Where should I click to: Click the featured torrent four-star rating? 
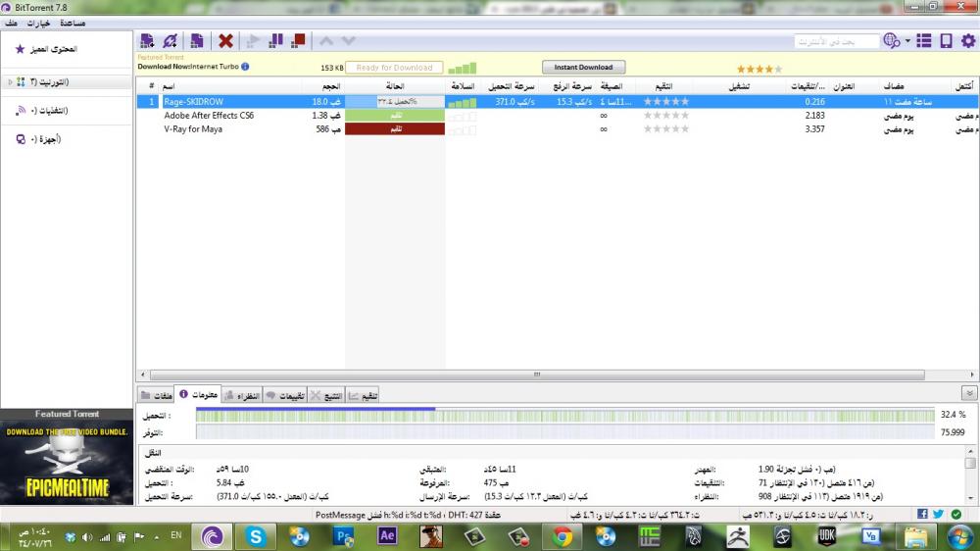[759, 69]
